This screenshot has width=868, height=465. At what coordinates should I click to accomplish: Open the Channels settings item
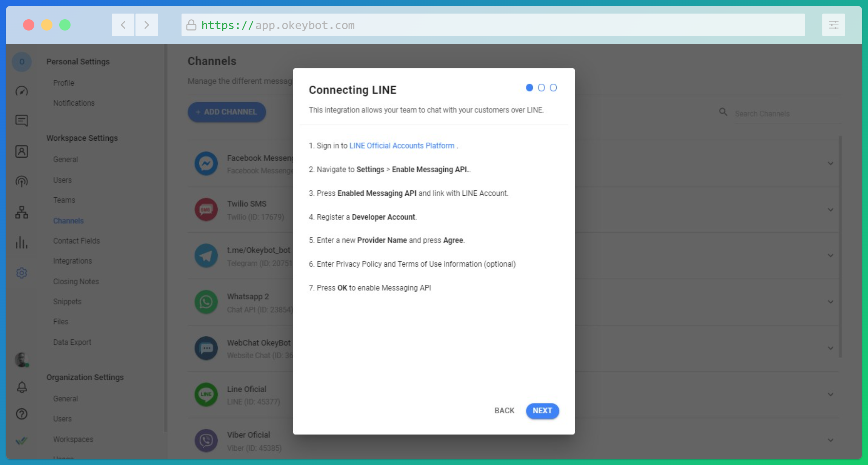point(68,221)
